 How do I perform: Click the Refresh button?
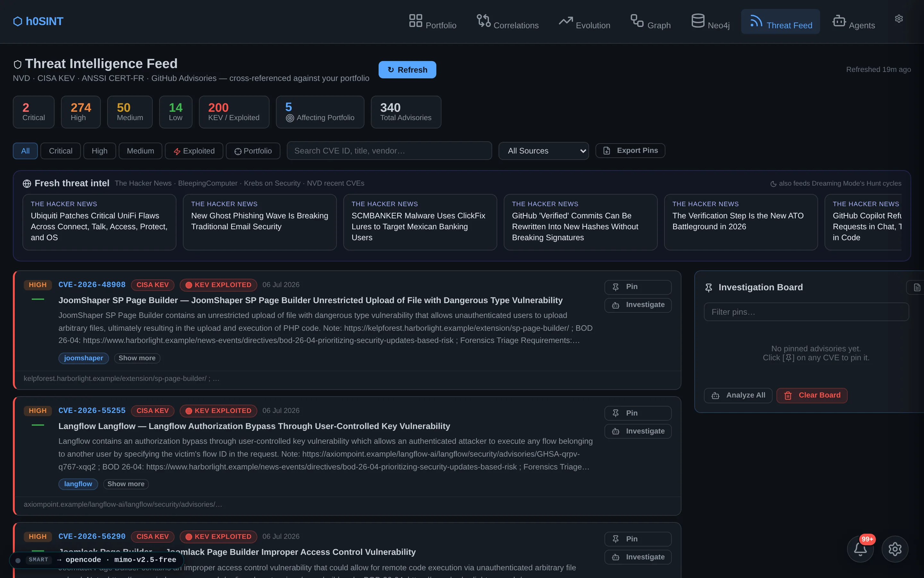407,70
